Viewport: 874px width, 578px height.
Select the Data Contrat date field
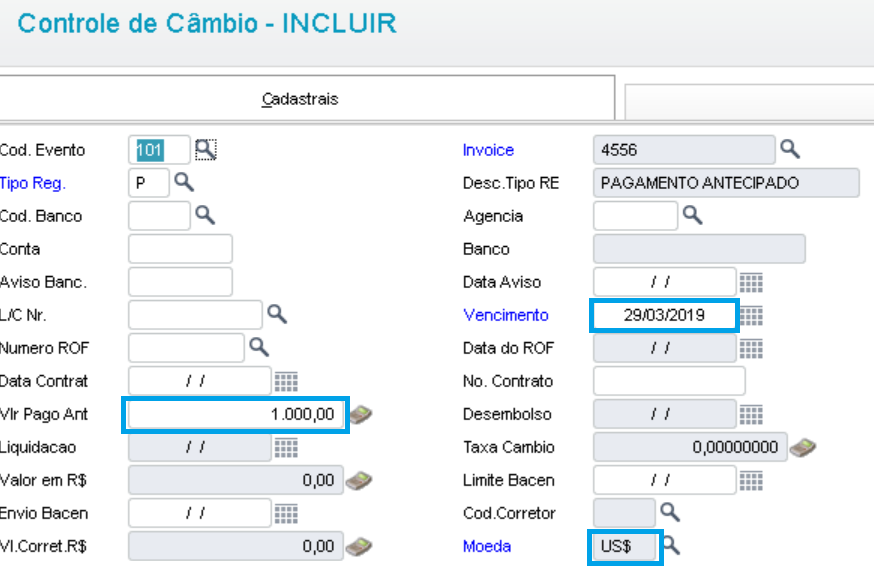[200, 381]
